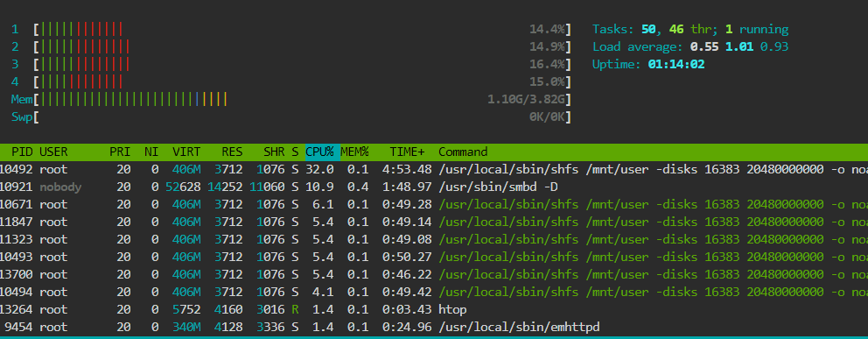Click the 340M VIRT value
The image size is (868, 339).
pos(186,327)
